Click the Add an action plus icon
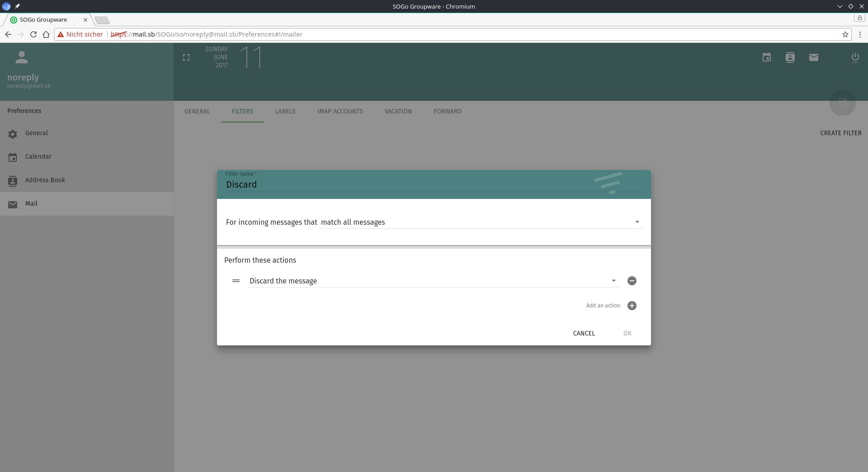 pyautogui.click(x=632, y=306)
